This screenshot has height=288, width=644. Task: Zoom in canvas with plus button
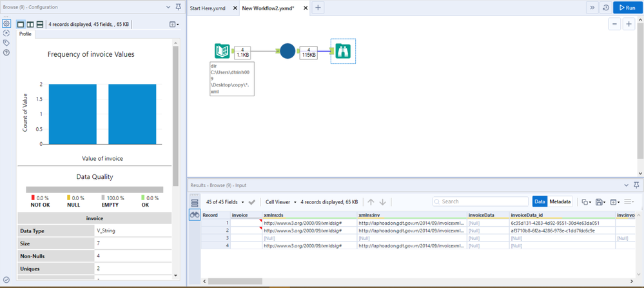coord(629,25)
